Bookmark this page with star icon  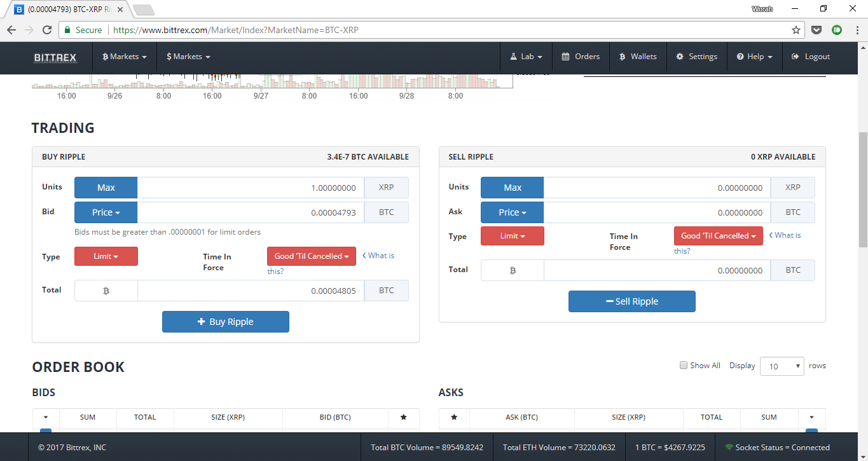pos(796,30)
